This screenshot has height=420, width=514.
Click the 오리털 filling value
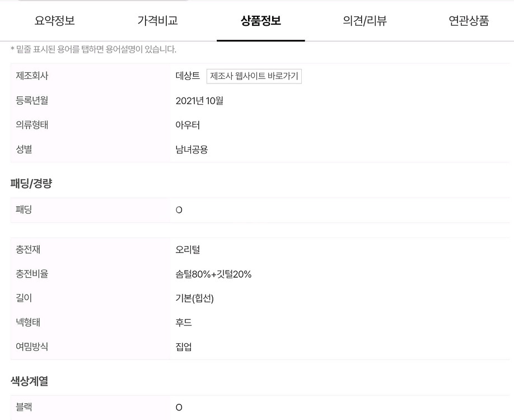point(188,249)
